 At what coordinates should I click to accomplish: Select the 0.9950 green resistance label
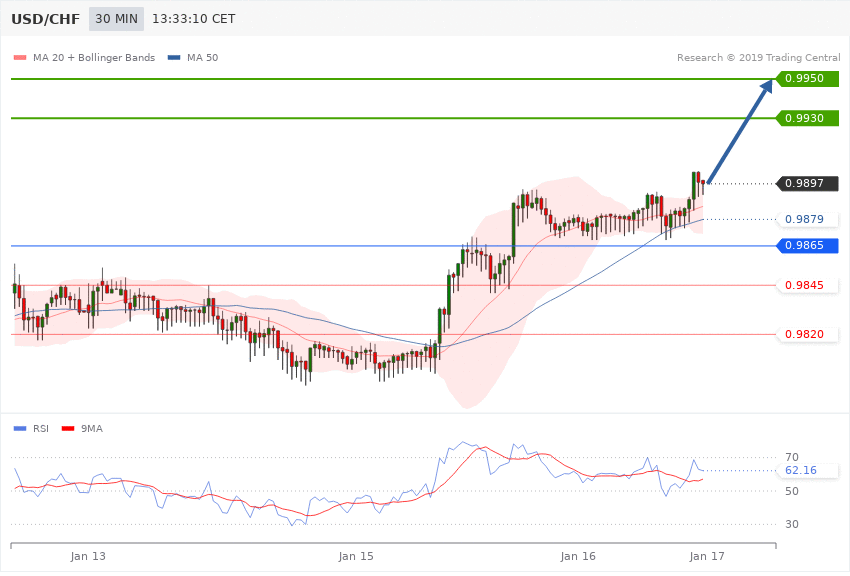pos(808,79)
